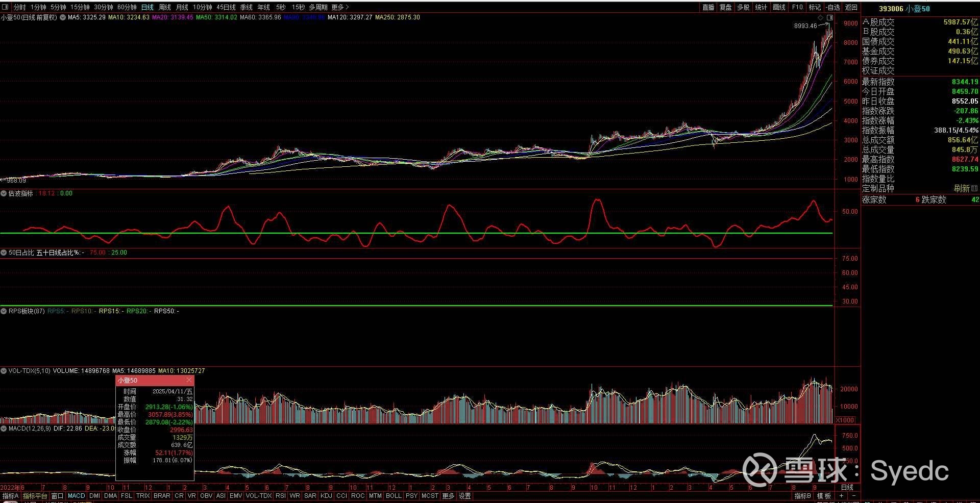Toggle 画线 drawing tools mode
This screenshot has width=980, height=503.
coord(779,7)
